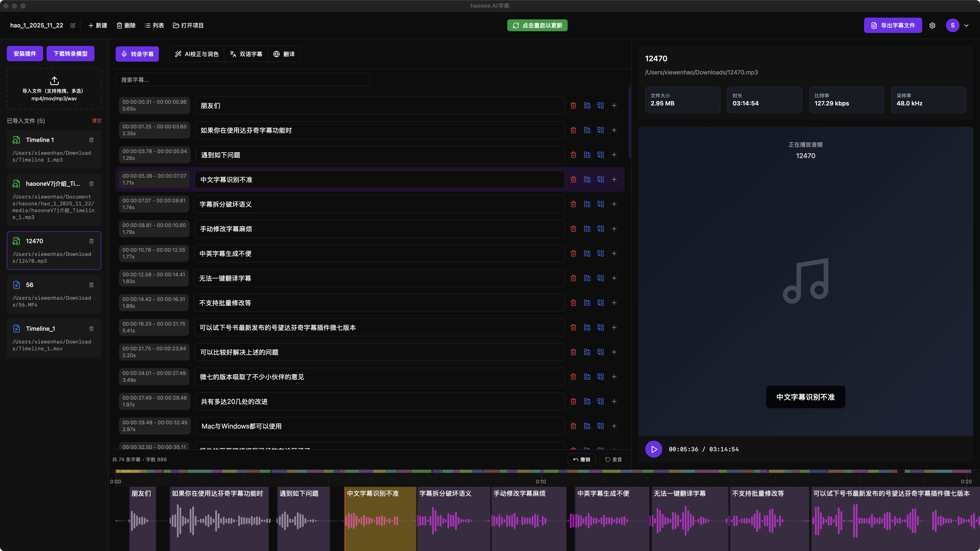Click the 导出字幕文件 button
Screen dimensions: 980x551
point(893,26)
